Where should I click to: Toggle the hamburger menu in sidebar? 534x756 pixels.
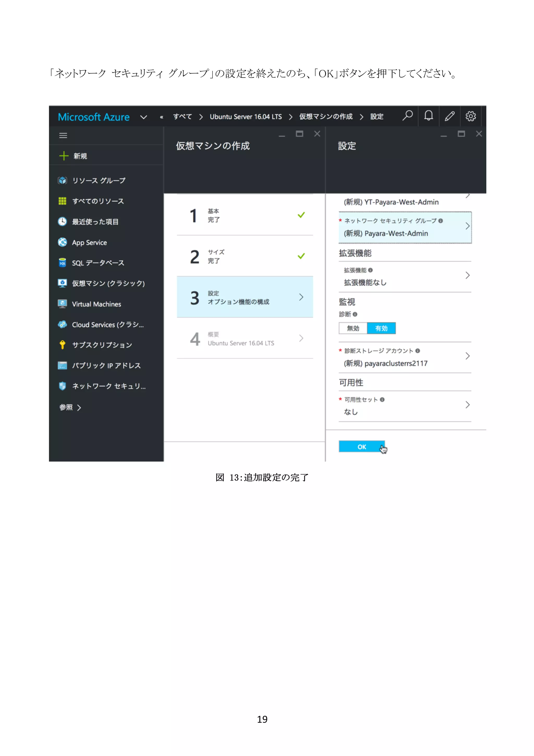point(63,135)
